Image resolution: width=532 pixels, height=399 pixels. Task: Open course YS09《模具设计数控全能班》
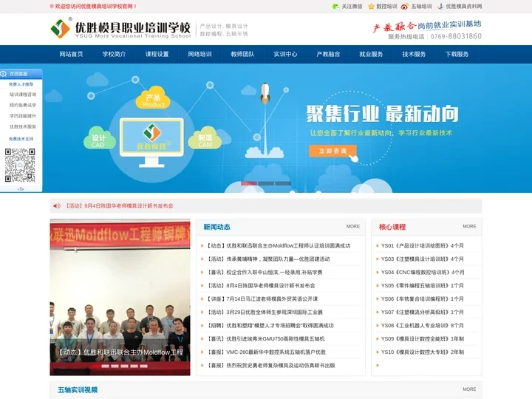tap(423, 338)
